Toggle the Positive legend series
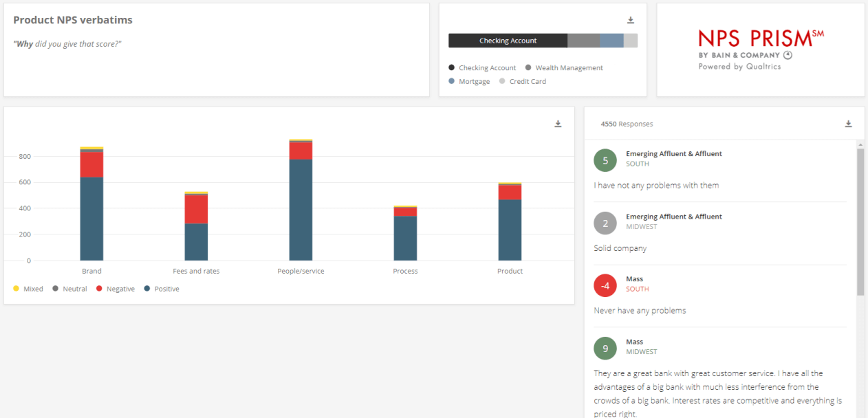This screenshot has height=418, width=868. [x=161, y=289]
